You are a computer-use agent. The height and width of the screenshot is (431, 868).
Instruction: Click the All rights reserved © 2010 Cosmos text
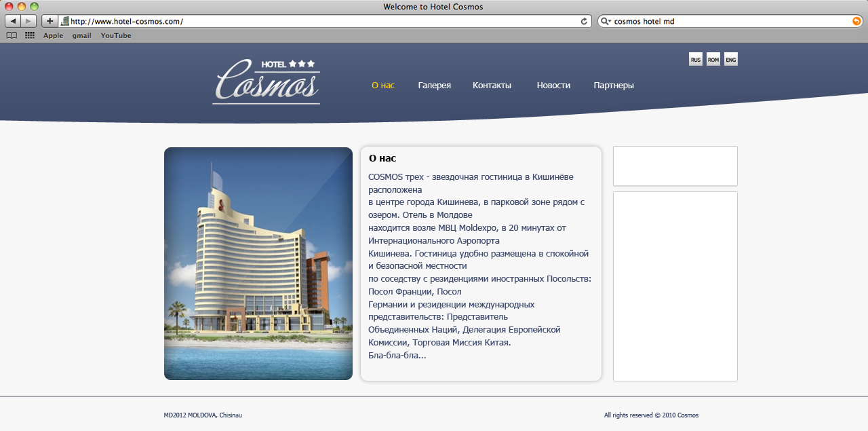point(651,415)
